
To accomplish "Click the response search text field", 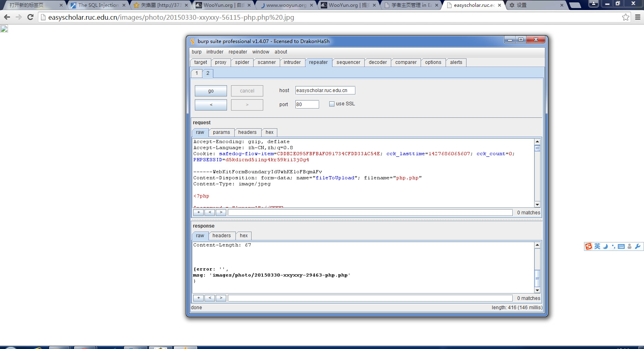I will click(x=370, y=298).
